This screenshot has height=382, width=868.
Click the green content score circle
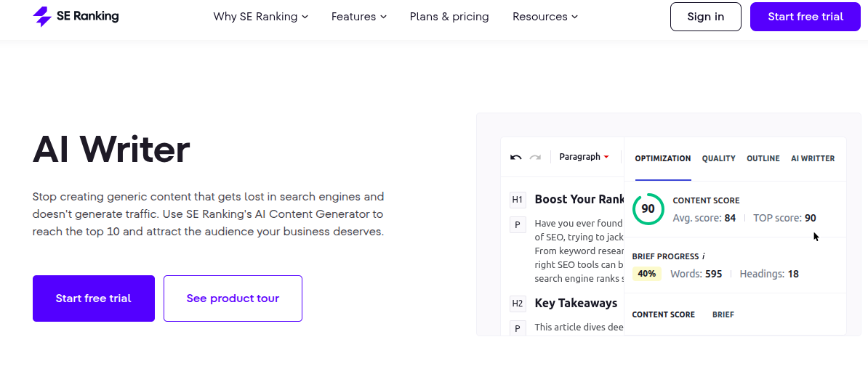tap(648, 209)
